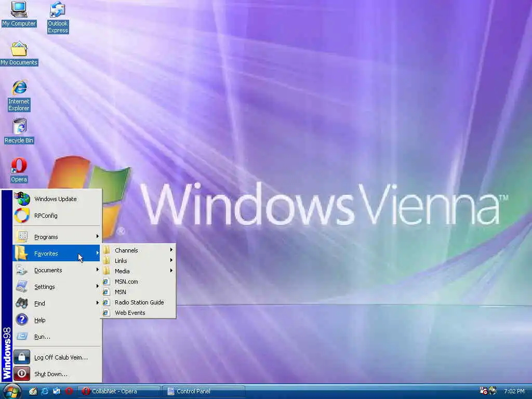Click the RPConfig colored ring icon
This screenshot has height=399, width=532.
click(22, 216)
